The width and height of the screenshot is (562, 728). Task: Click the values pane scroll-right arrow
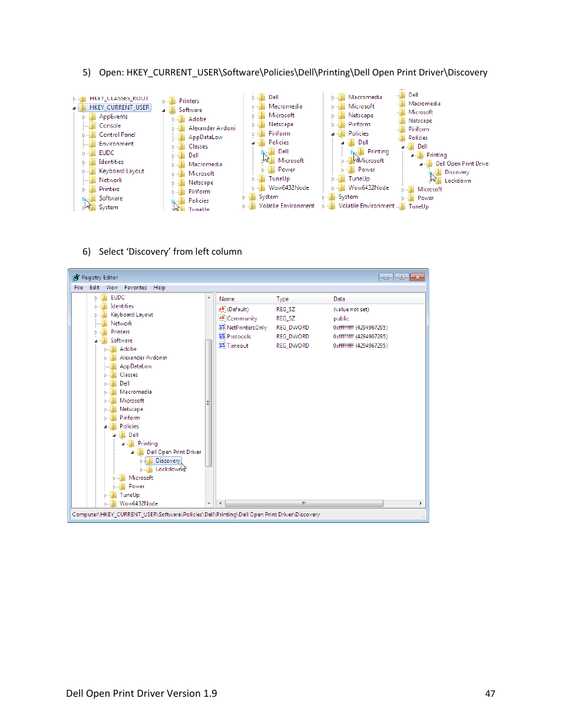421,503
